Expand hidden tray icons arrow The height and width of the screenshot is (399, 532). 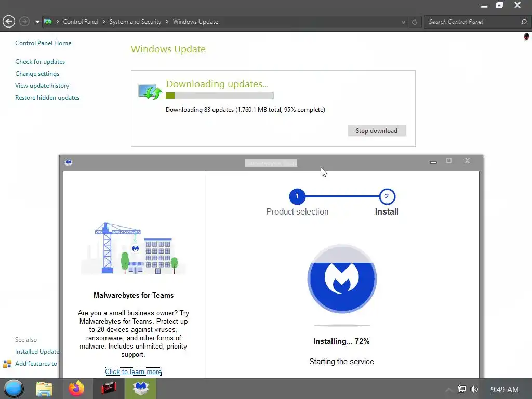[x=448, y=390]
